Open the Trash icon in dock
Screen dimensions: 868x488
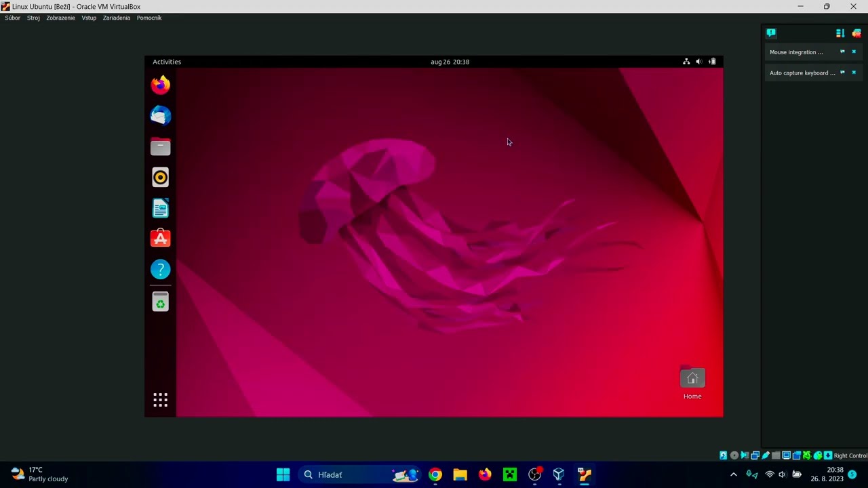coord(161,302)
